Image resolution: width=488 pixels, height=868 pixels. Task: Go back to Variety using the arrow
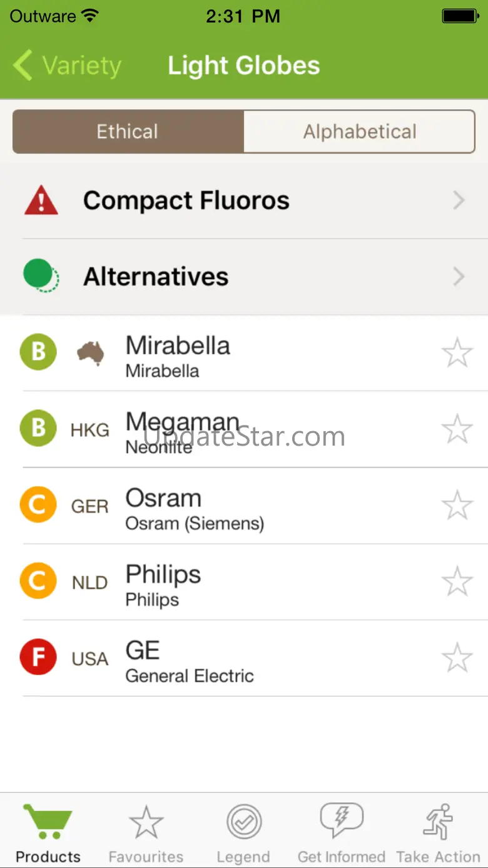[24, 66]
